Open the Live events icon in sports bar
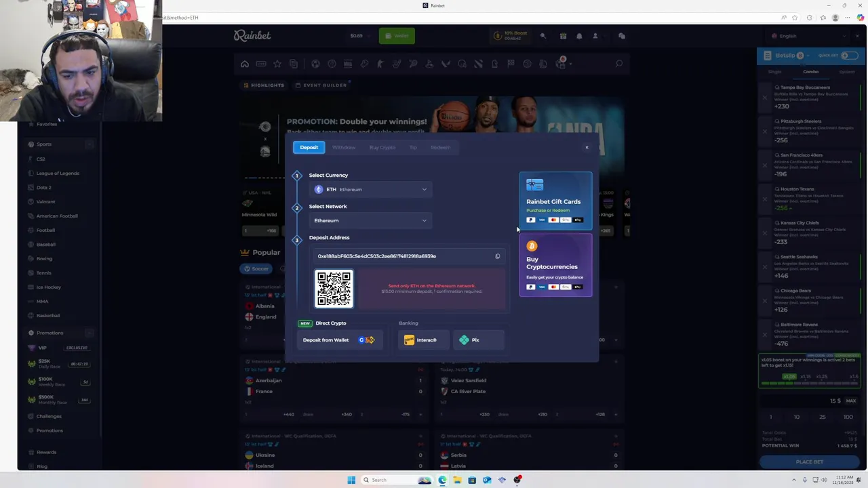868x488 pixels. [x=261, y=64]
